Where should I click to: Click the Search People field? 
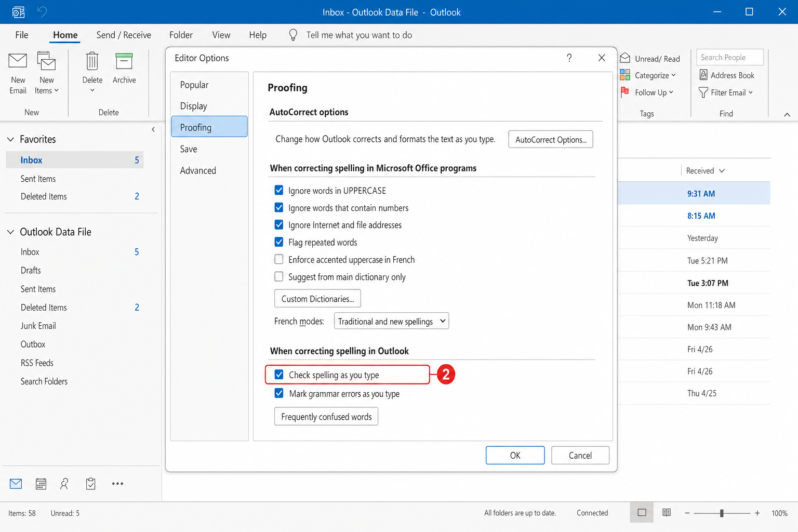coord(730,57)
